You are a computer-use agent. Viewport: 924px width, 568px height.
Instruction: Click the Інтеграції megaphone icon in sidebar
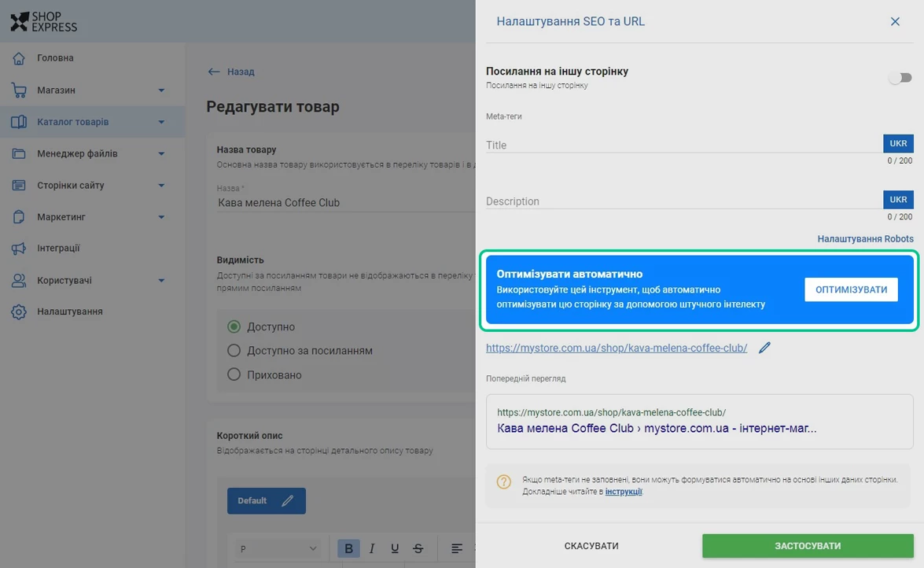[19, 249]
